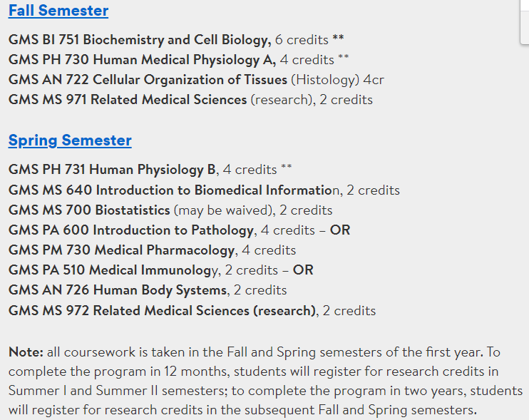This screenshot has width=529, height=420.
Task: Click the '(may be waived)' text
Action: pos(223,210)
